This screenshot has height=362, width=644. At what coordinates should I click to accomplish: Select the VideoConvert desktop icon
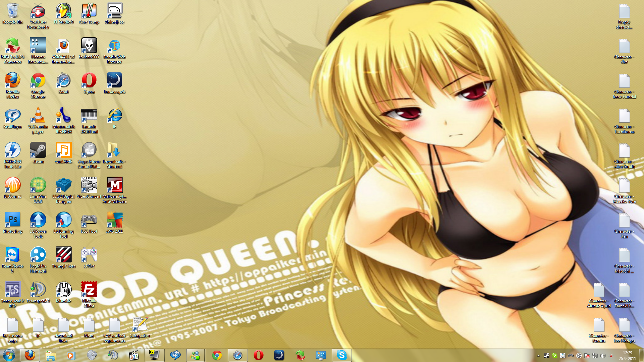point(89,188)
